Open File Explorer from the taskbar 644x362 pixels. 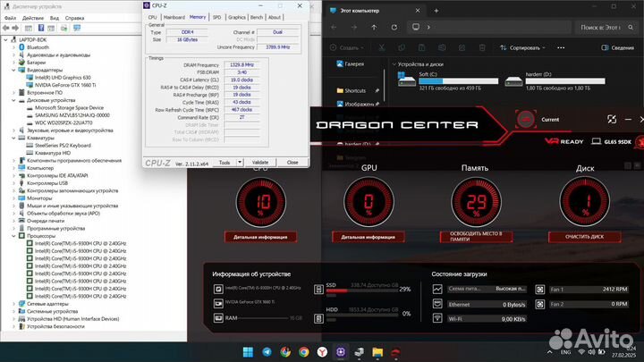(377, 352)
